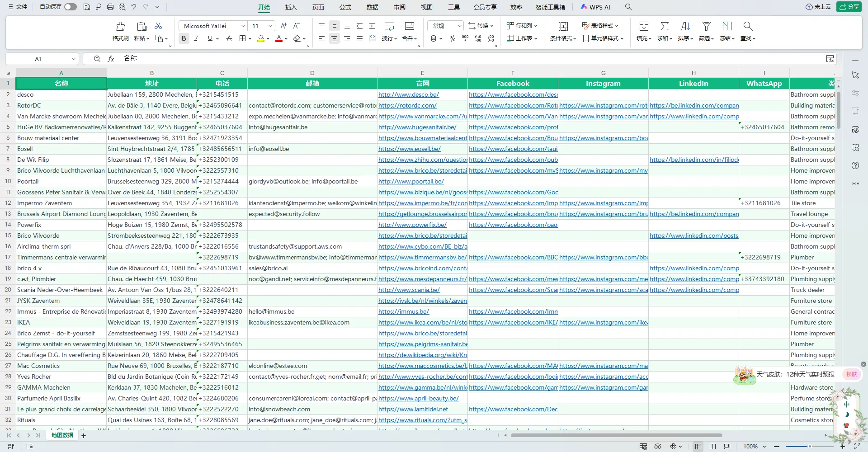Open the rotordc.com website link
868x452 pixels.
pos(408,105)
